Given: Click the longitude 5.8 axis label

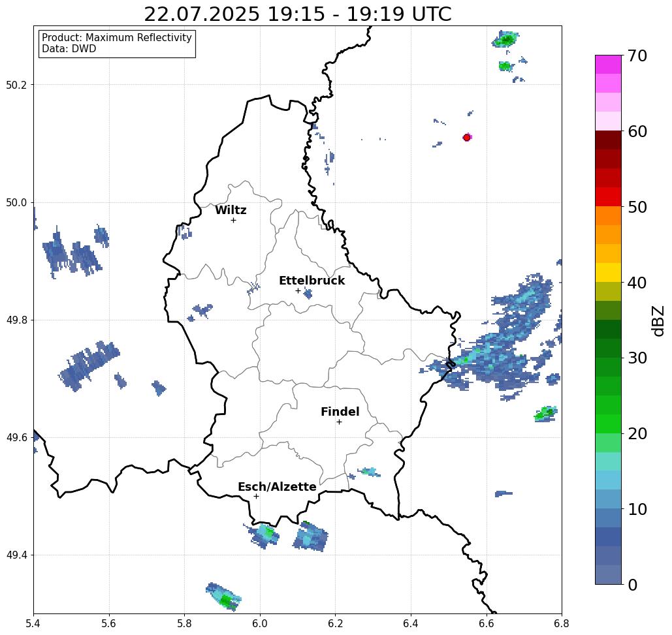Looking at the screenshot, I should click(x=185, y=623).
